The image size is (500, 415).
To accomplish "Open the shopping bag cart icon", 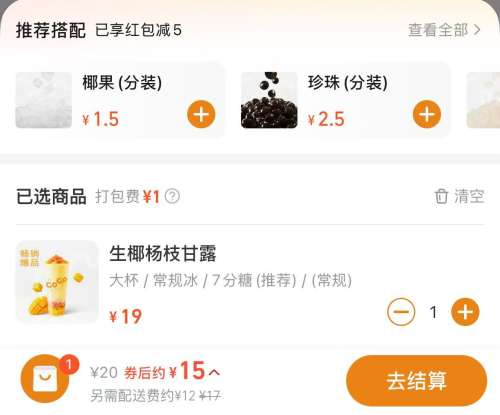I will [x=45, y=379].
